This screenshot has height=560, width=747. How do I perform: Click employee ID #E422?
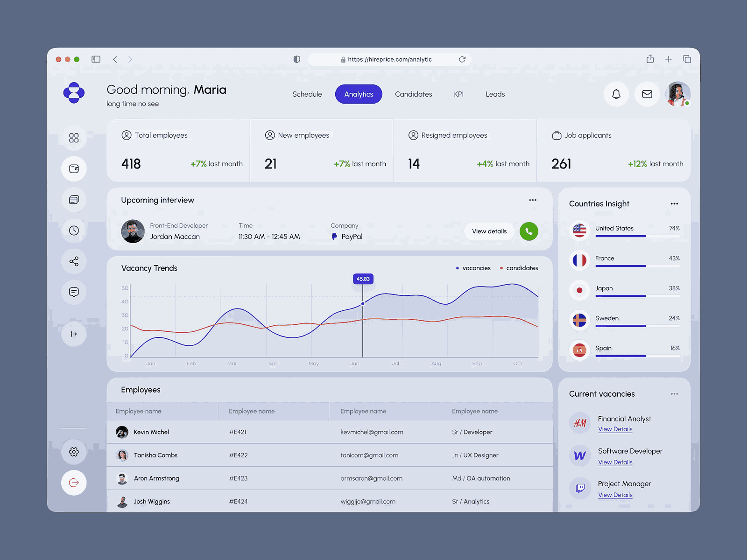238,455
